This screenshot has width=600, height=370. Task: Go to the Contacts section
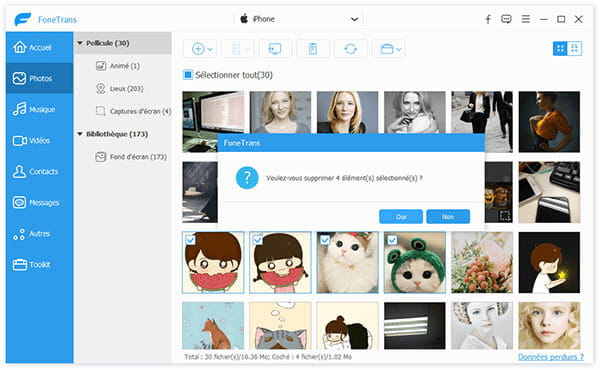(x=39, y=171)
